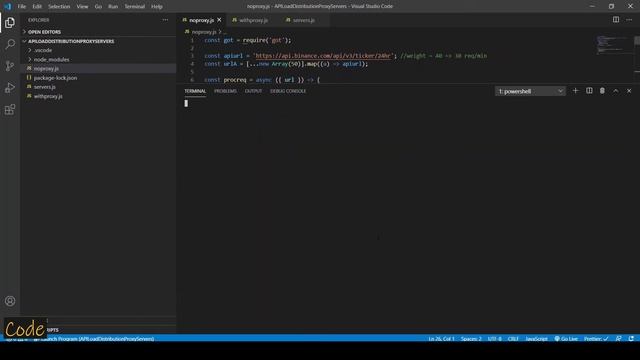The image size is (640, 360).
Task: Click the Ln 26, Col 1 status item
Action: pos(441,339)
